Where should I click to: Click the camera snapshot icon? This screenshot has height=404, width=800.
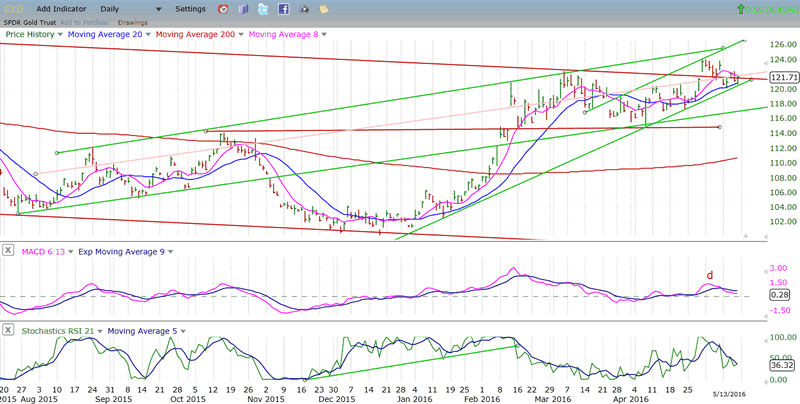[305, 9]
